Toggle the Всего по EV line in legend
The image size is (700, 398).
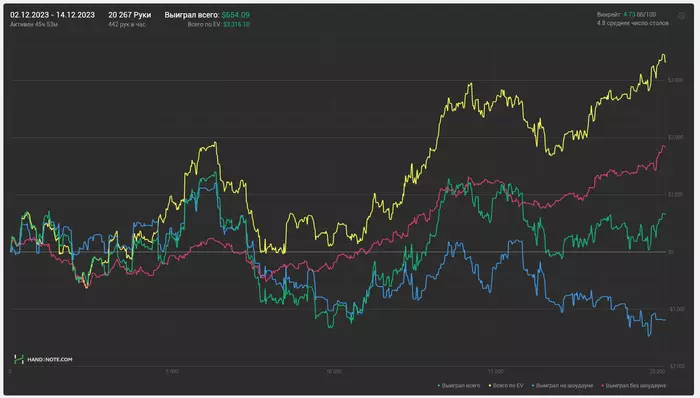[508, 386]
